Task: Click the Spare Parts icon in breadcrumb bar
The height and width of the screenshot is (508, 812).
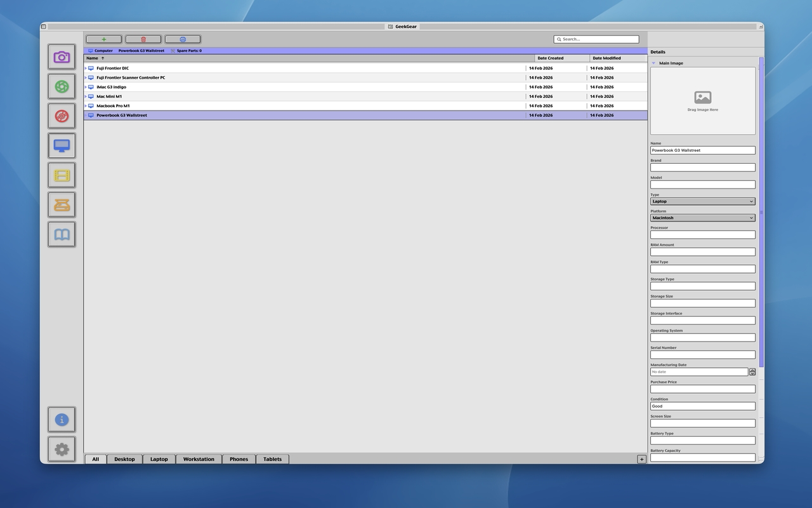Action: pyautogui.click(x=173, y=51)
